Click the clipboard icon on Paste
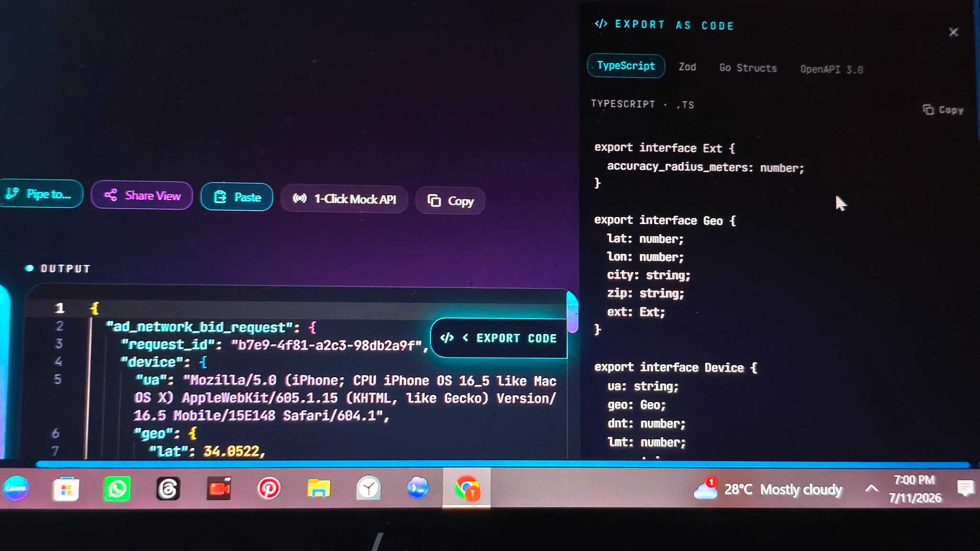 220,197
